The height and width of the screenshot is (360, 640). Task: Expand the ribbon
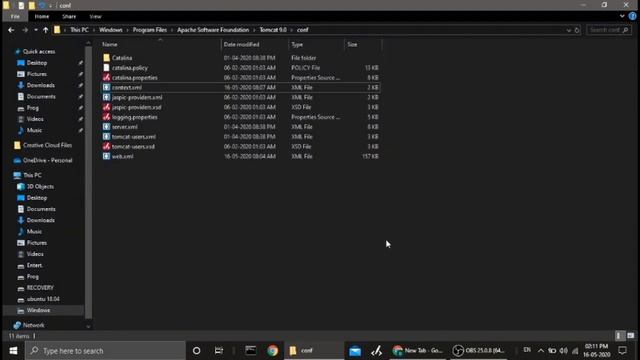(622, 16)
